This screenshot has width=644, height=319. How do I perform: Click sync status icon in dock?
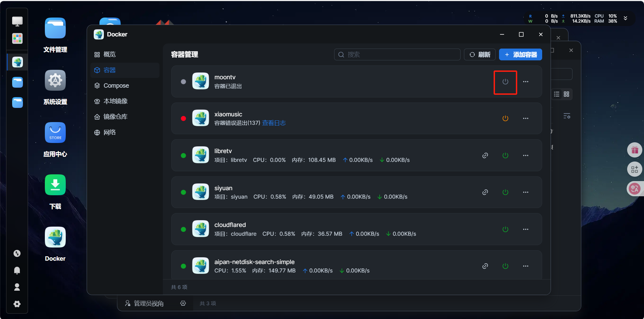[x=17, y=253]
